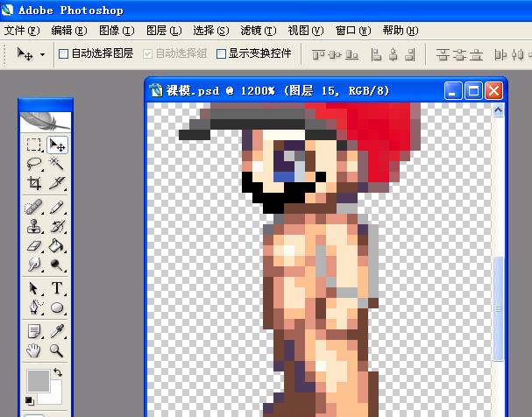Select the Rectangular Marquee tool
Image resolution: width=532 pixels, height=417 pixels.
(x=34, y=145)
